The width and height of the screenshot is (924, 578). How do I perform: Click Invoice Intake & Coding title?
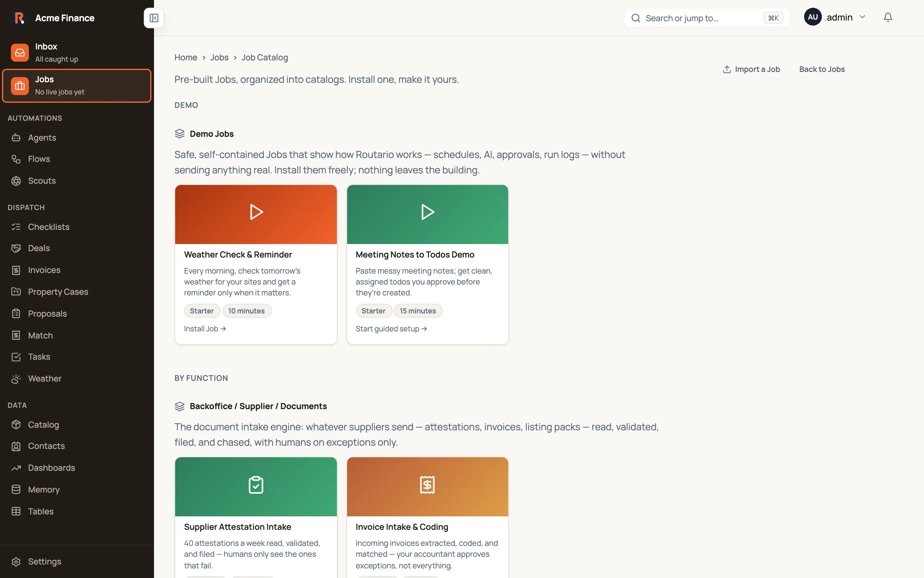(402, 527)
